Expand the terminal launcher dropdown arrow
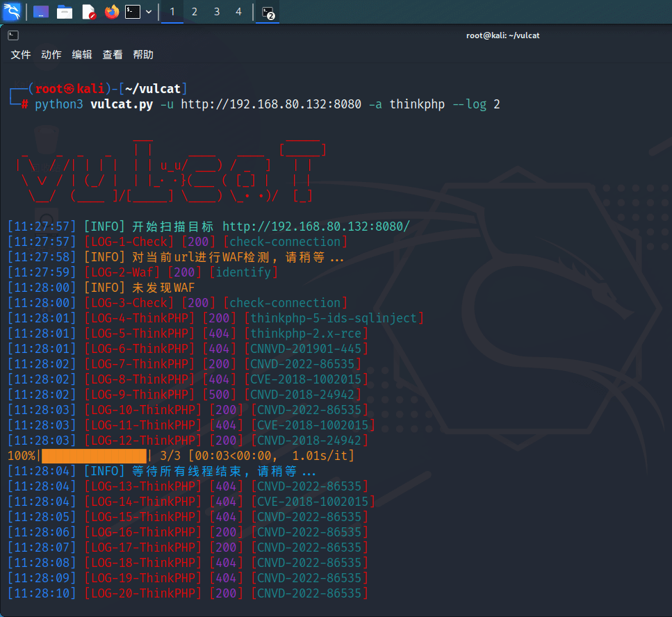The width and height of the screenshot is (672, 617). (x=149, y=12)
